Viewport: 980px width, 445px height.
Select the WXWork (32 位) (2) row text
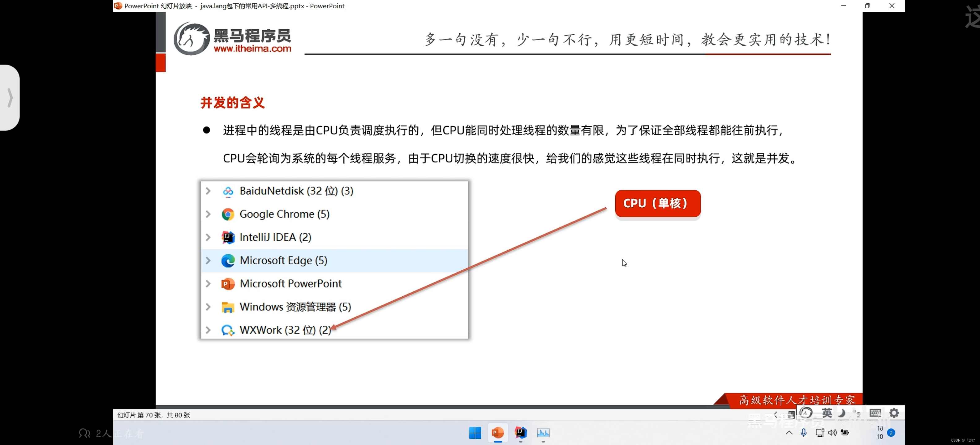[285, 330]
